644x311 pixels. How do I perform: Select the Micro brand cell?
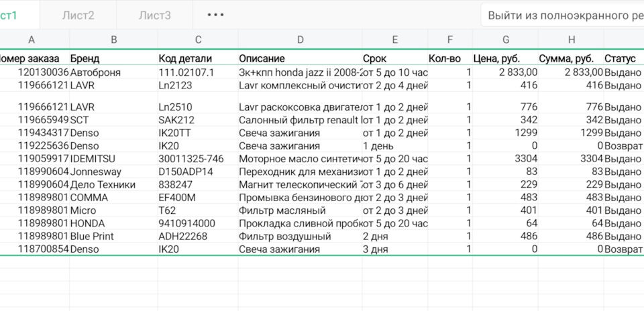point(114,210)
